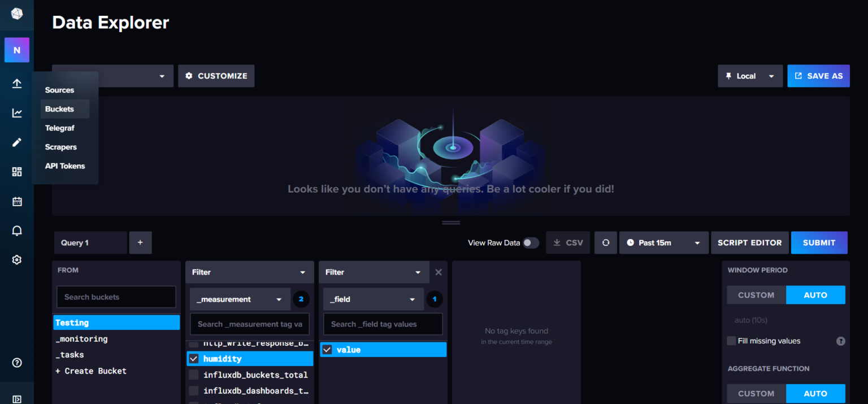This screenshot has height=404, width=868.
Task: Open Dashboards grid icon in sidebar
Action: [x=17, y=172]
